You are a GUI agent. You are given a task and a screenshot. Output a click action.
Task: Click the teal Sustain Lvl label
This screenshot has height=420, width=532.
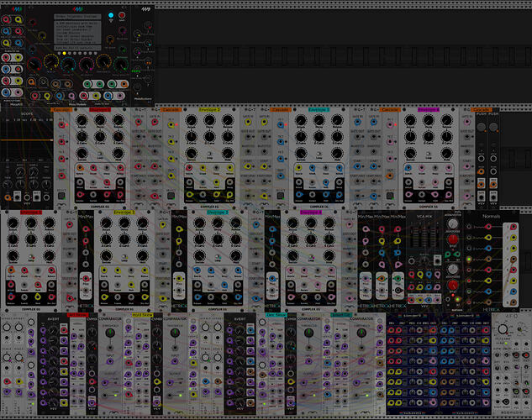[x=341, y=315]
